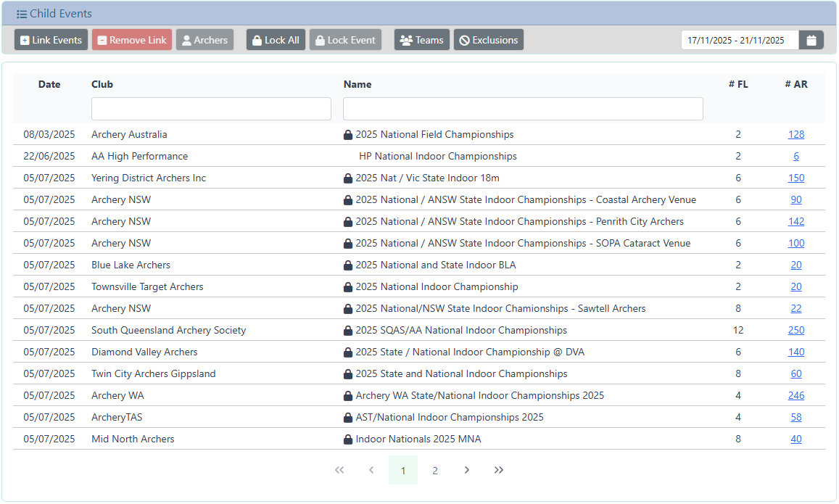Click lock icon beside 2025 National Field Championships

pyautogui.click(x=348, y=135)
